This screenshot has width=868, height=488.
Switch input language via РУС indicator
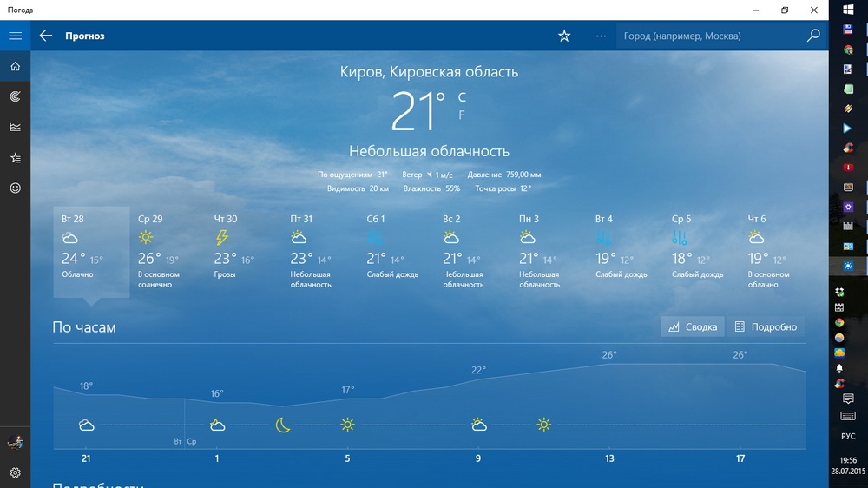(x=848, y=437)
